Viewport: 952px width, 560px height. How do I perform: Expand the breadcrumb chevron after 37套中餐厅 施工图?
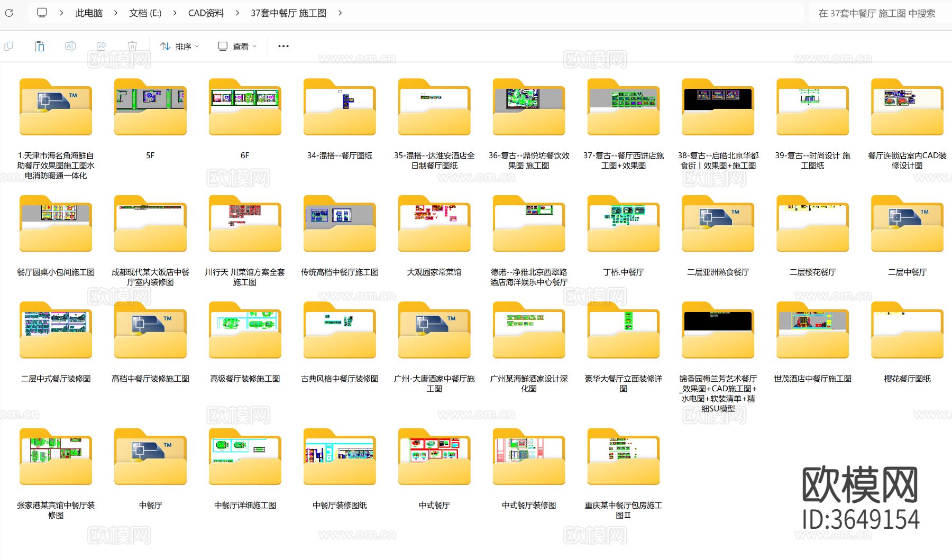[x=341, y=13]
